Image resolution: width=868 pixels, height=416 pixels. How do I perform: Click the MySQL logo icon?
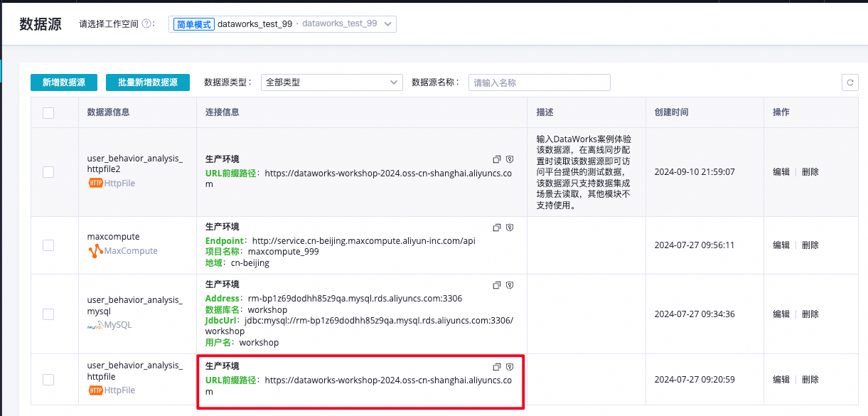point(96,325)
